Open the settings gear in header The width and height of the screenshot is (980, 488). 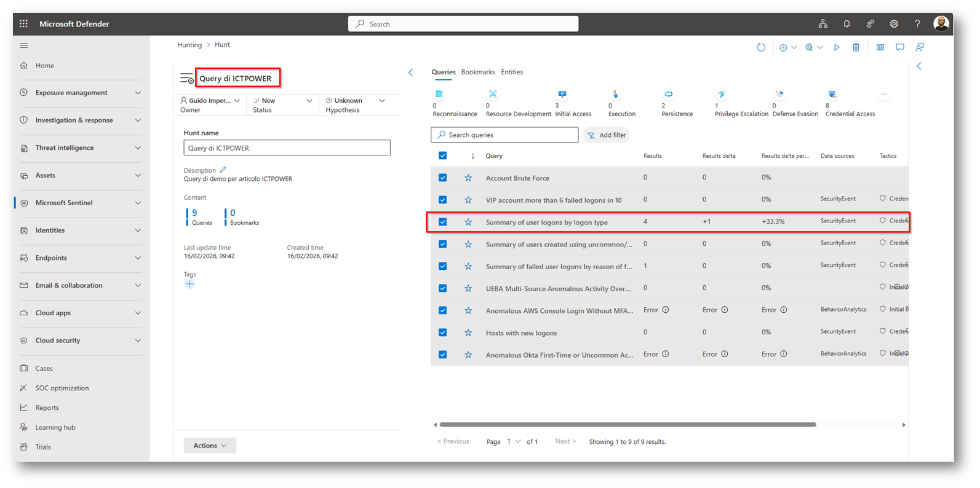[894, 24]
